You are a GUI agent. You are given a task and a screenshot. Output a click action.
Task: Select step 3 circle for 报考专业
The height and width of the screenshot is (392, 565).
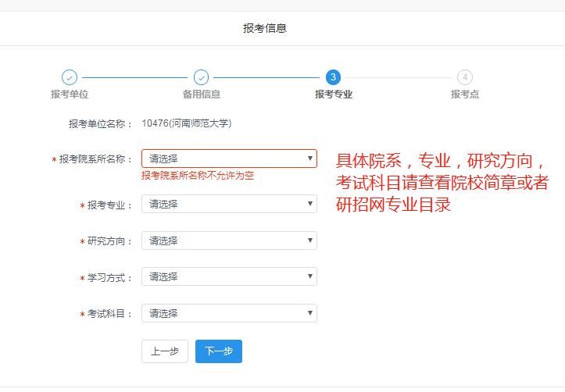click(x=334, y=77)
